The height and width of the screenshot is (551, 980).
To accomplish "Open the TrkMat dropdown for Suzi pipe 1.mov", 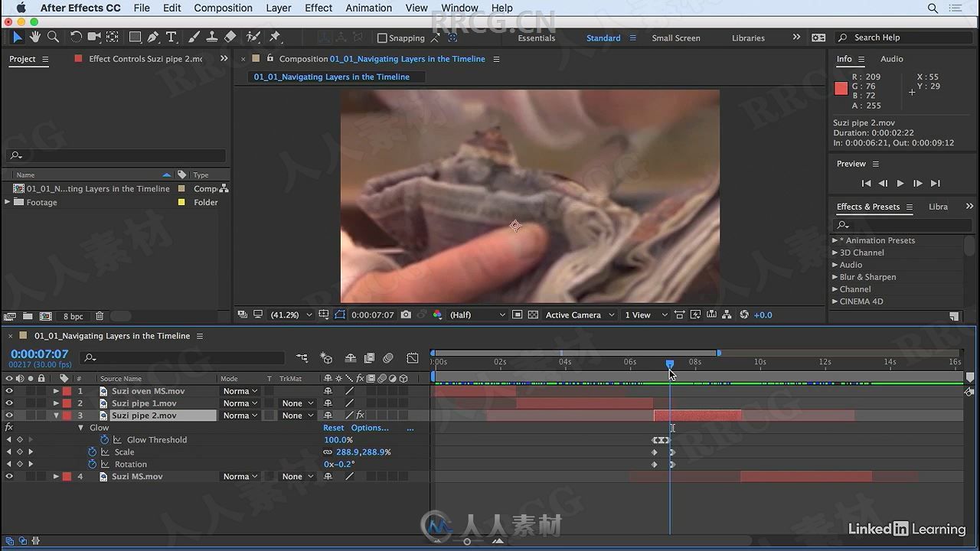I will 298,403.
